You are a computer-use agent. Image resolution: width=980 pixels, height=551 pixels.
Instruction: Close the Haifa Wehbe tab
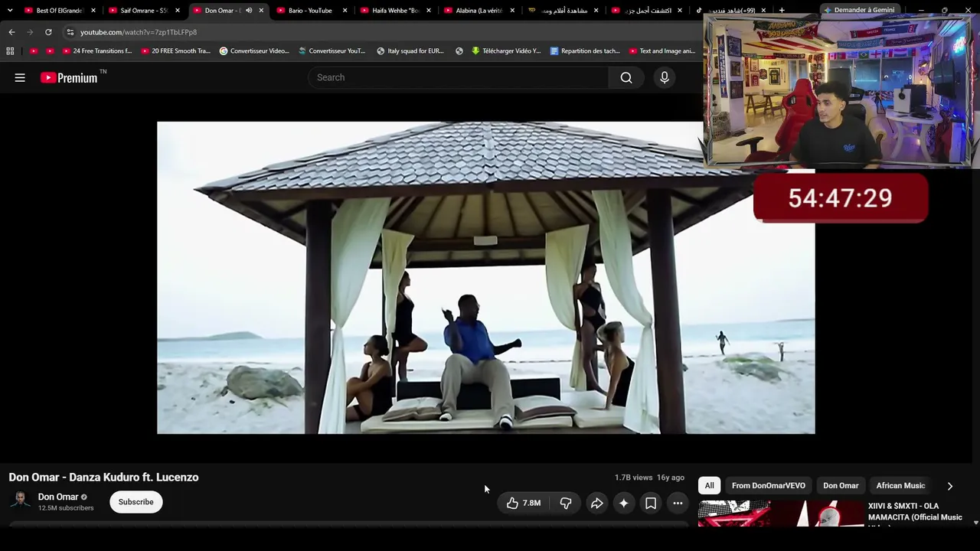tap(429, 11)
